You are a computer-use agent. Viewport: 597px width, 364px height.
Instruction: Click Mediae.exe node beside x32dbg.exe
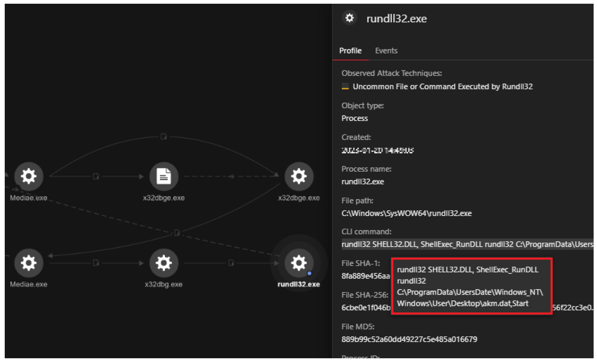29,263
